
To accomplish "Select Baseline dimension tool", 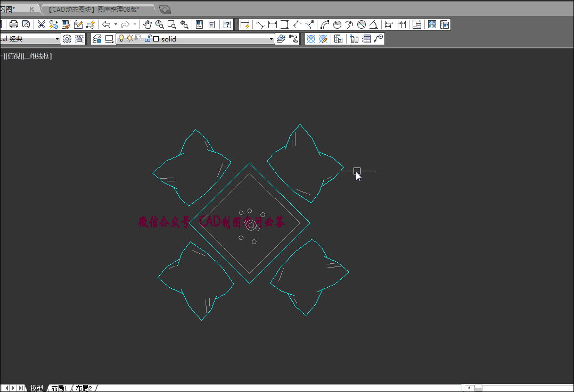I will 389,24.
